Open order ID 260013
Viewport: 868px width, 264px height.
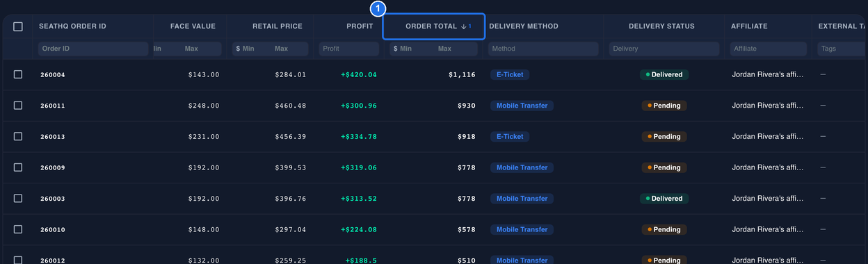coord(53,137)
